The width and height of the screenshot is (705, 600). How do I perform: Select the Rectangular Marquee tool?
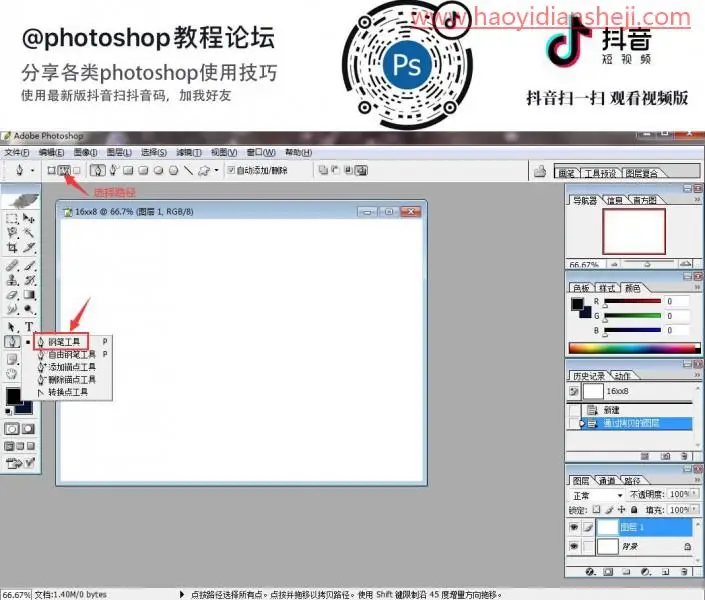pos(12,219)
